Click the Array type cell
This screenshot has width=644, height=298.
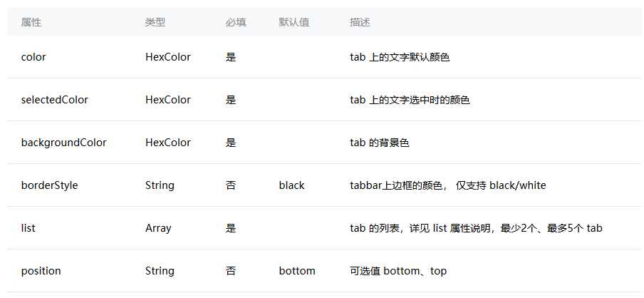point(158,229)
